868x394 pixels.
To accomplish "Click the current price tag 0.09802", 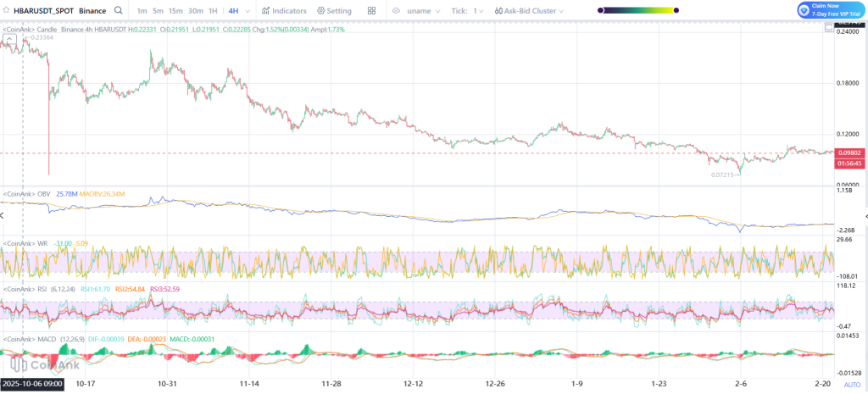I will click(849, 153).
